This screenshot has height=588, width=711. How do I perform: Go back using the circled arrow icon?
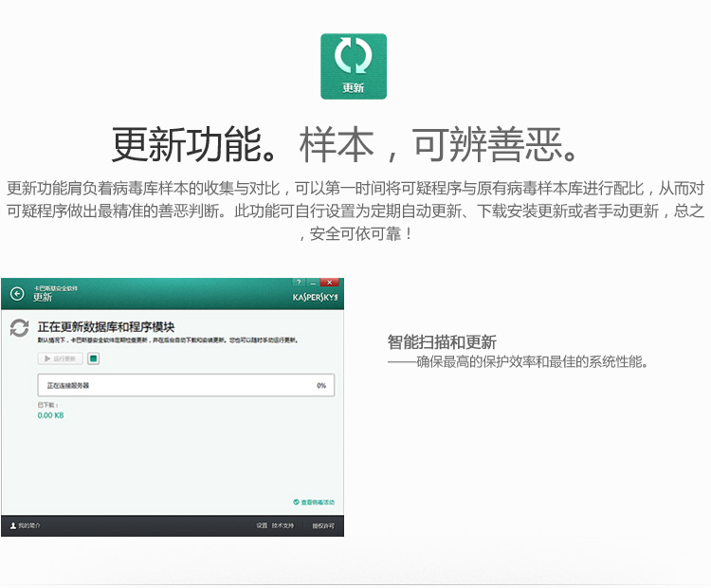tap(17, 294)
